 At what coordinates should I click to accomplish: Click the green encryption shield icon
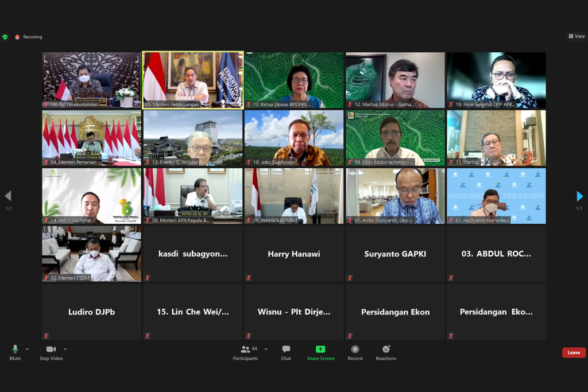(5, 37)
